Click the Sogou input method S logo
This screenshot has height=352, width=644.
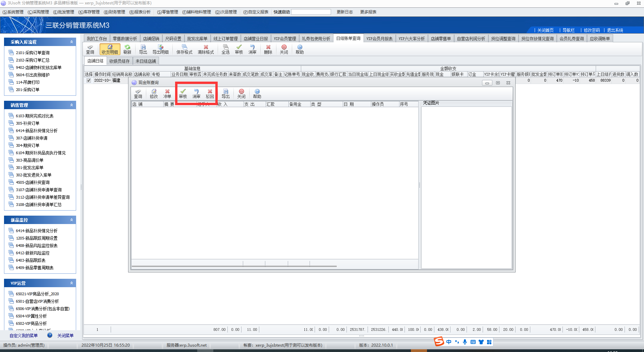pyautogui.click(x=439, y=342)
